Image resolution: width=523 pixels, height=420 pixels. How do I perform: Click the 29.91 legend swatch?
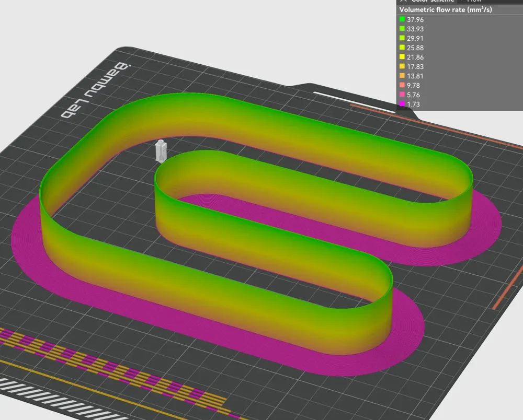[x=402, y=38]
